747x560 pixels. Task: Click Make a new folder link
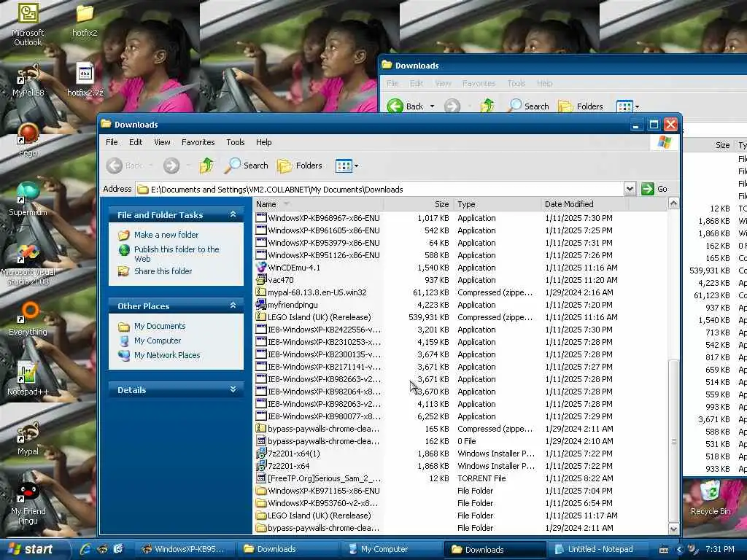[x=166, y=235]
